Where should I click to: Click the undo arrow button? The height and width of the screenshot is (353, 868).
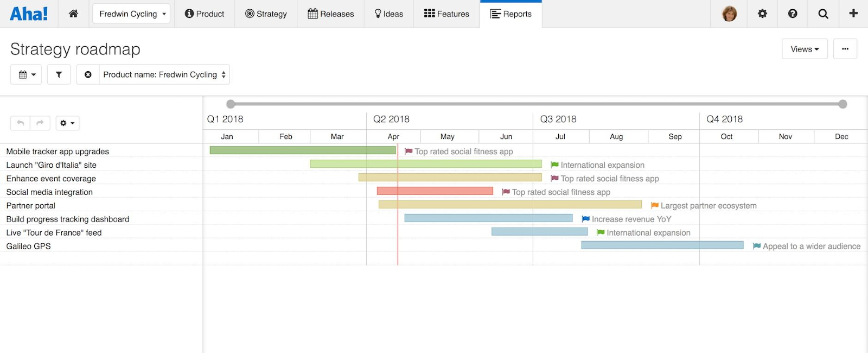[21, 123]
